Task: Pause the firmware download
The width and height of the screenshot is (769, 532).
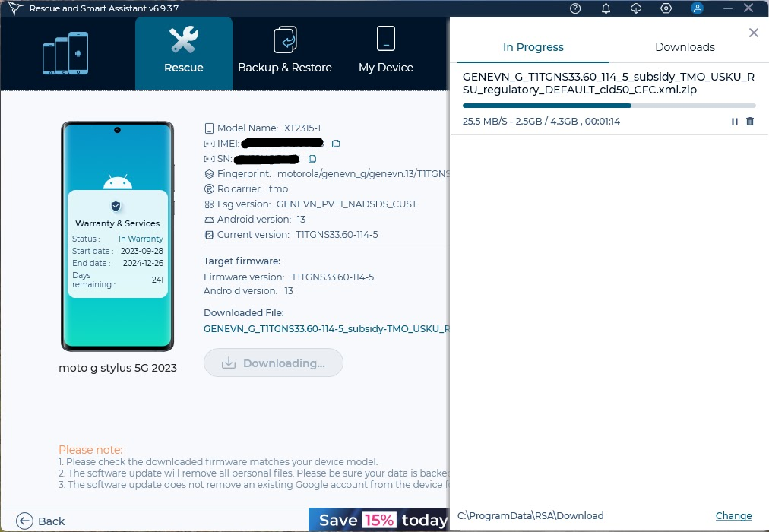Action: coord(735,122)
